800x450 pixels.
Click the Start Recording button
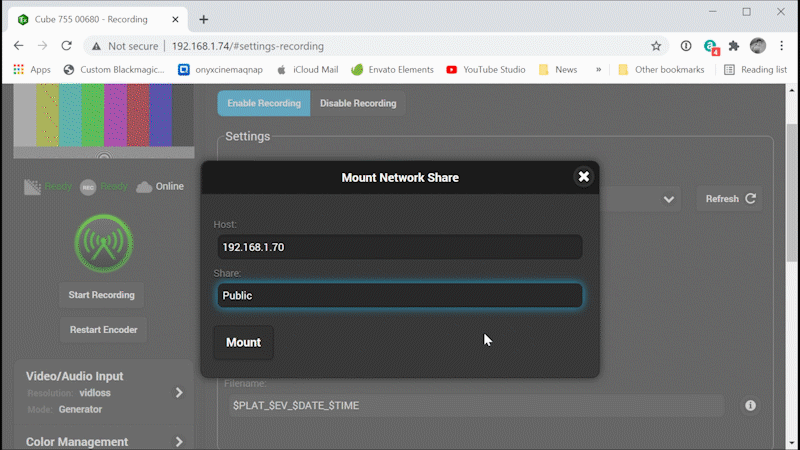[x=101, y=295]
